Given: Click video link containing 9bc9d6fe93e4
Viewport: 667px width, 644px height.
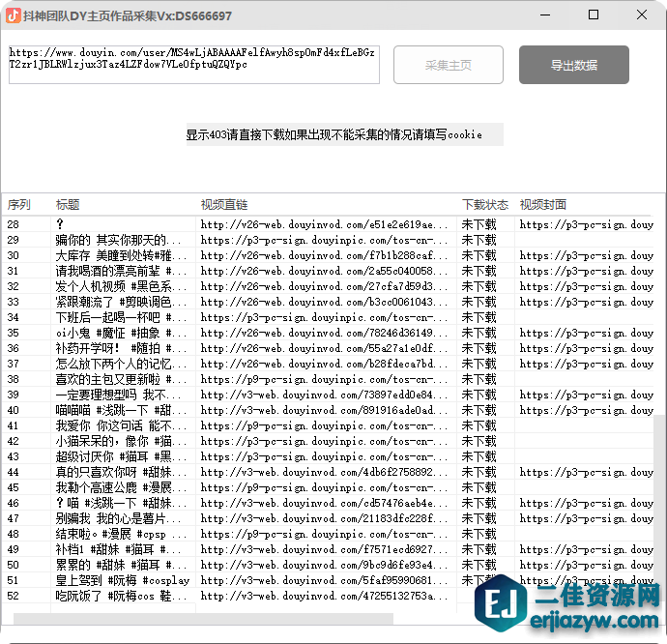Looking at the screenshot, I should click(324, 565).
